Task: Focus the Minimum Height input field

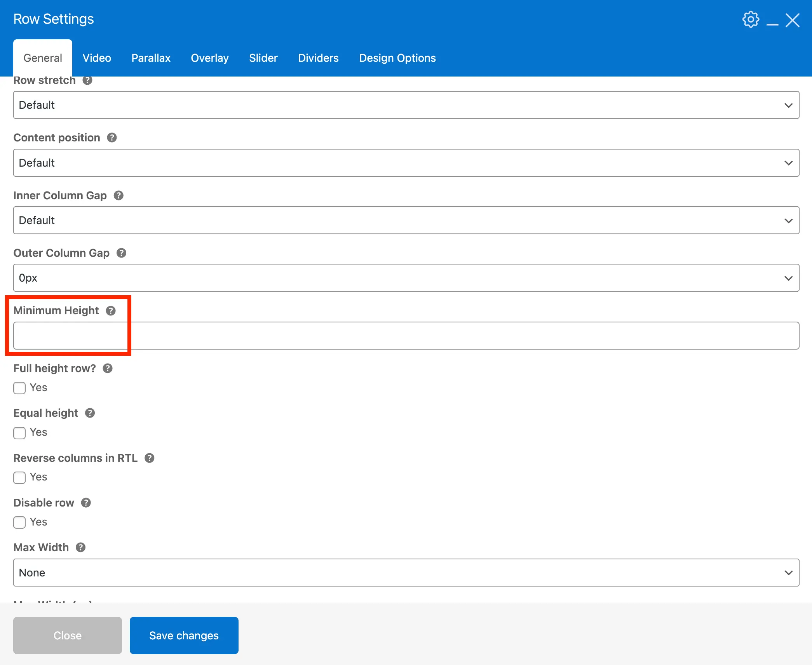Action: tap(406, 336)
